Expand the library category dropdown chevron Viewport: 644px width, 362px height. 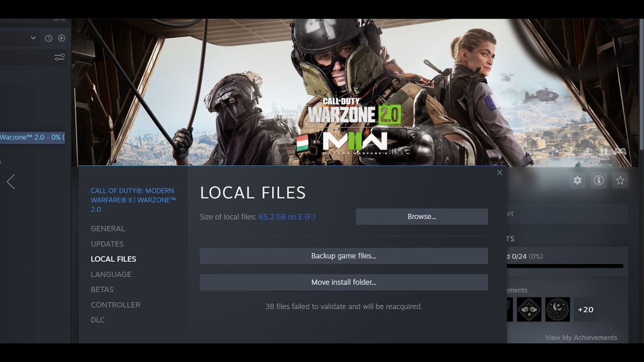pyautogui.click(x=33, y=38)
